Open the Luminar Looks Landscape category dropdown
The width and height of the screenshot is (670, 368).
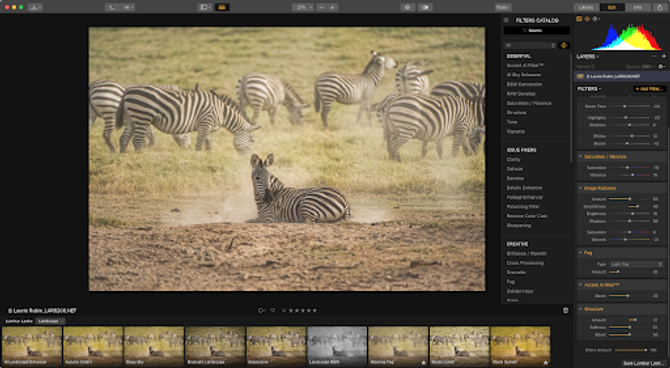(50, 321)
